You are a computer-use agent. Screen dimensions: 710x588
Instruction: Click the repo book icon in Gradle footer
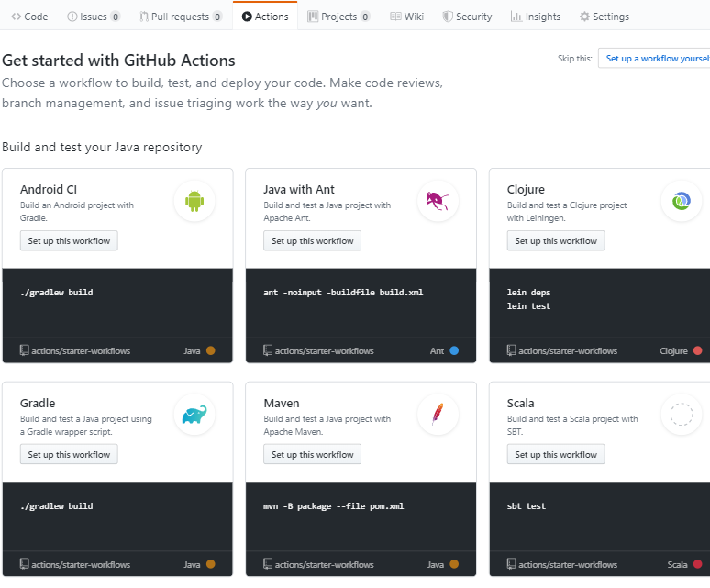pyautogui.click(x=25, y=564)
